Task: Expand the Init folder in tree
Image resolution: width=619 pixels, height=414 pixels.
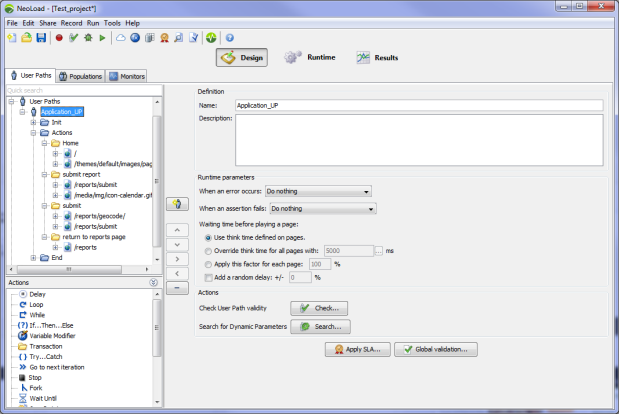Action: pos(33,122)
